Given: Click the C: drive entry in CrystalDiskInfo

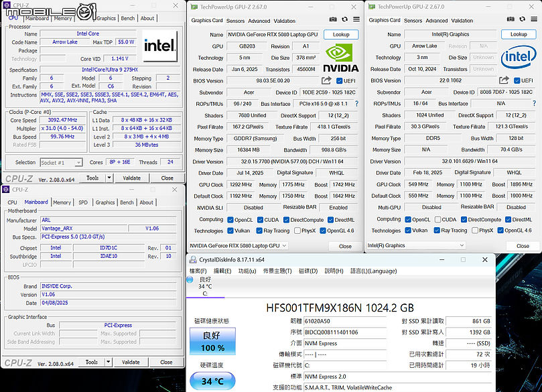Looking at the screenshot, I should 205,286.
